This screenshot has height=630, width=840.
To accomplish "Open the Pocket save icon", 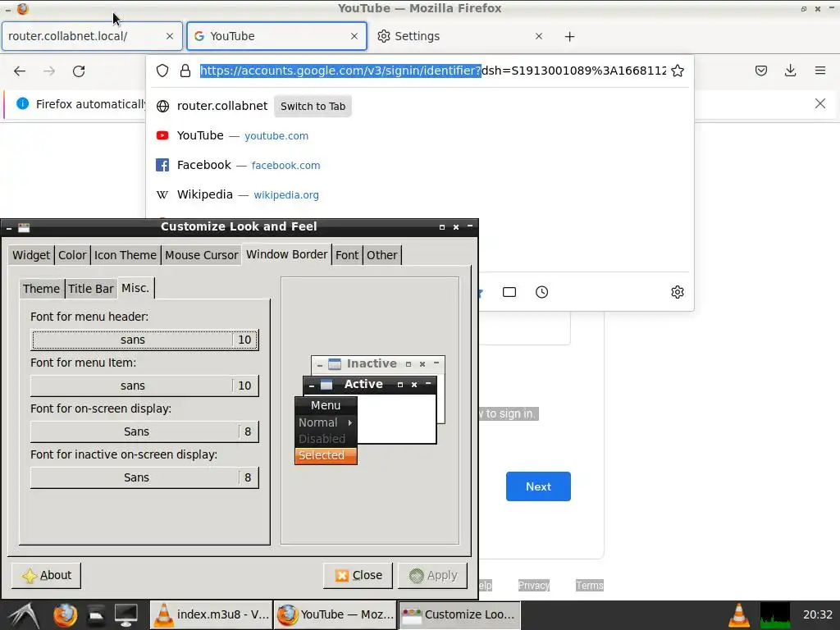I will (761, 71).
